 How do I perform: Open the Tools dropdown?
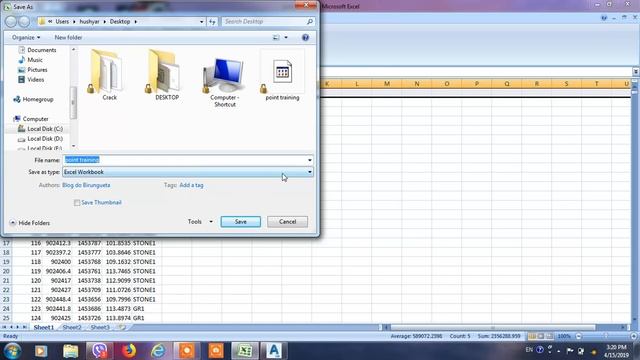tap(200, 222)
